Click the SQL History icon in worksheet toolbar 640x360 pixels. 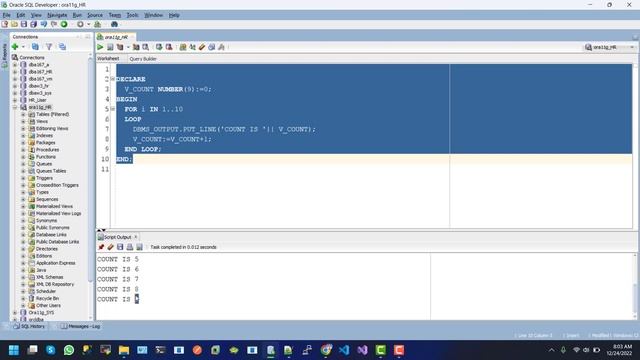[x=211, y=47]
